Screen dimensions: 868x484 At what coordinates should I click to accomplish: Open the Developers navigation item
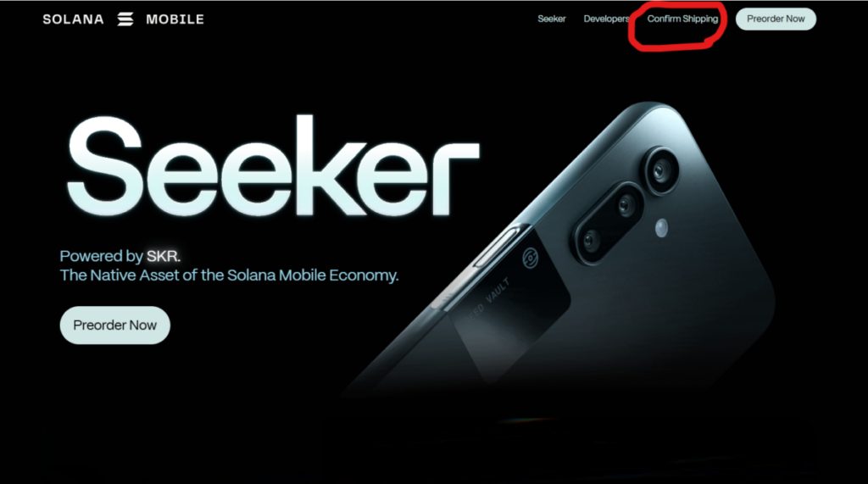point(606,19)
